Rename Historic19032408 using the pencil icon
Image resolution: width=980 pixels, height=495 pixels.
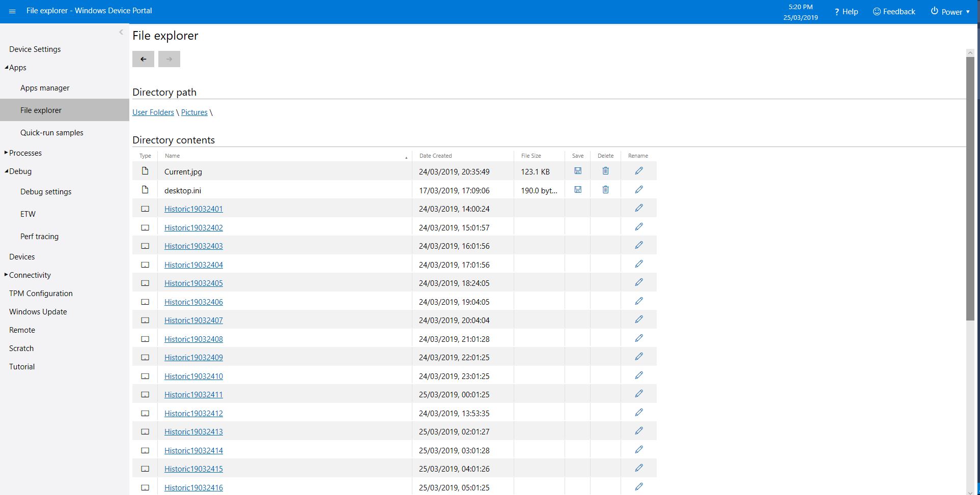[x=638, y=338]
